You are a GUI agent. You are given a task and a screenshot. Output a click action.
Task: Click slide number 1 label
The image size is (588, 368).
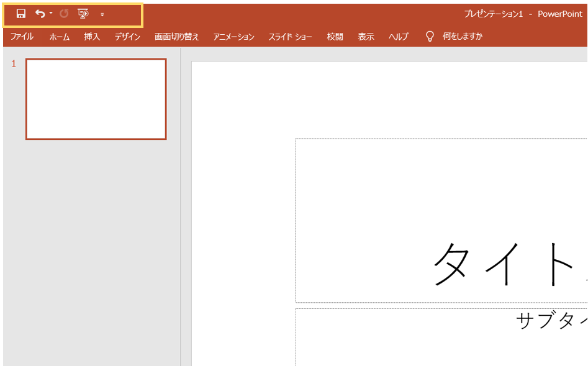14,64
